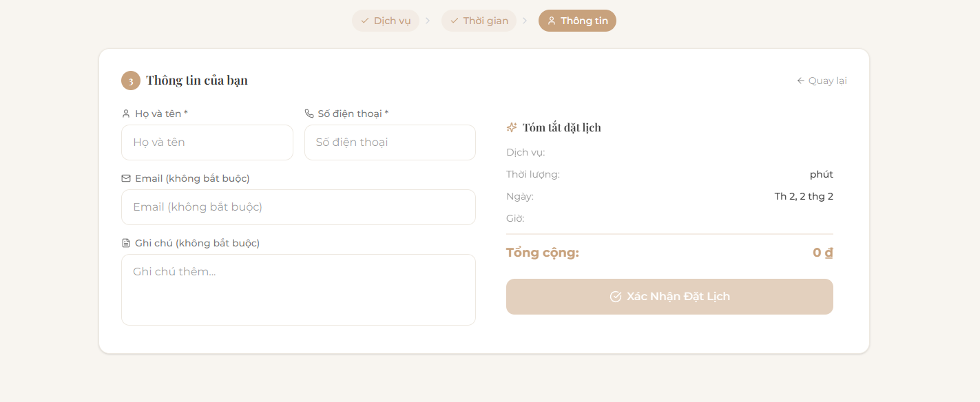Image resolution: width=980 pixels, height=402 pixels.
Task: Click the phone icon next to Số điện thoại
Action: pyautogui.click(x=309, y=113)
